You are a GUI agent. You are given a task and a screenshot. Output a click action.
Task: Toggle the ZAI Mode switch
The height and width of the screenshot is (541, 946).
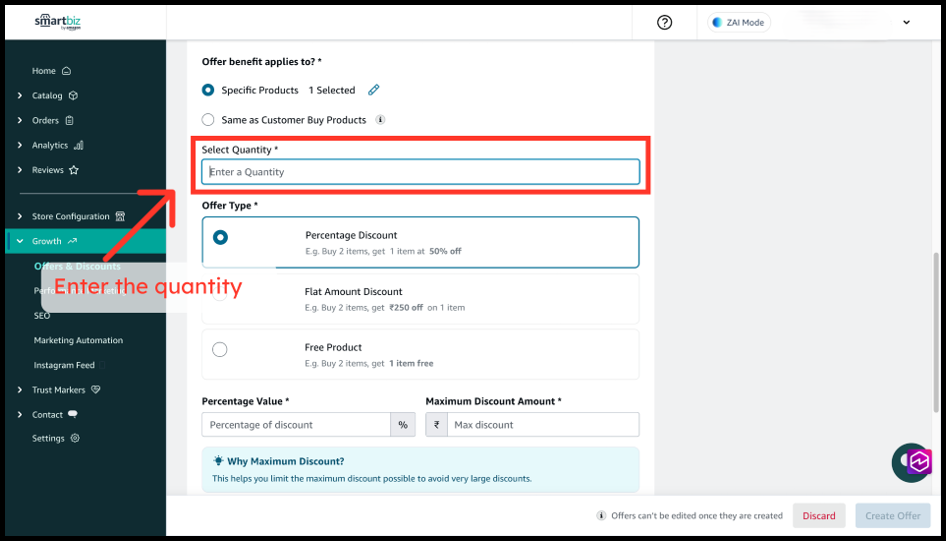[x=739, y=23]
